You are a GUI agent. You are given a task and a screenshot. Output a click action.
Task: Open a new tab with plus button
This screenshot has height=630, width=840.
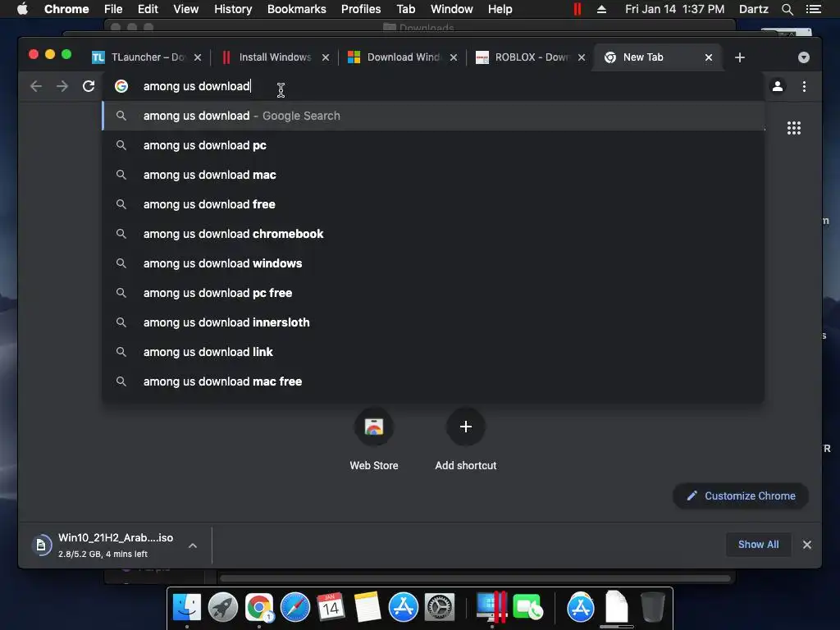740,57
